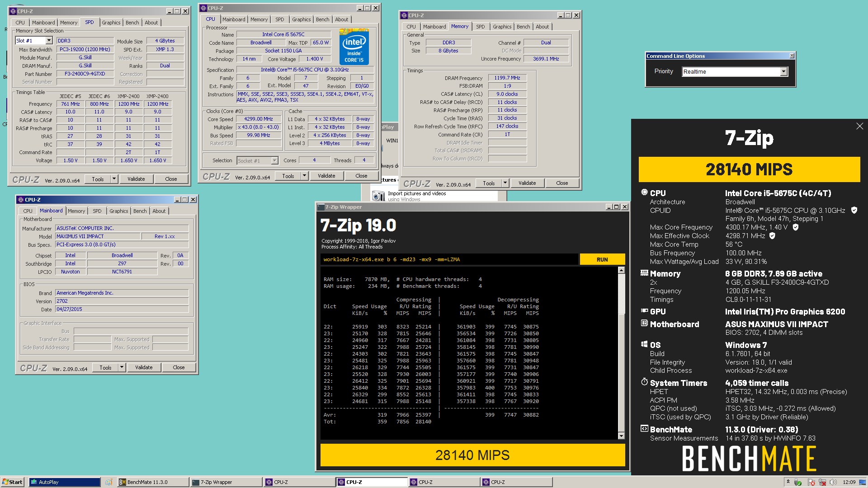Click the MAXIMUS VII IMPACT model field

97,236
